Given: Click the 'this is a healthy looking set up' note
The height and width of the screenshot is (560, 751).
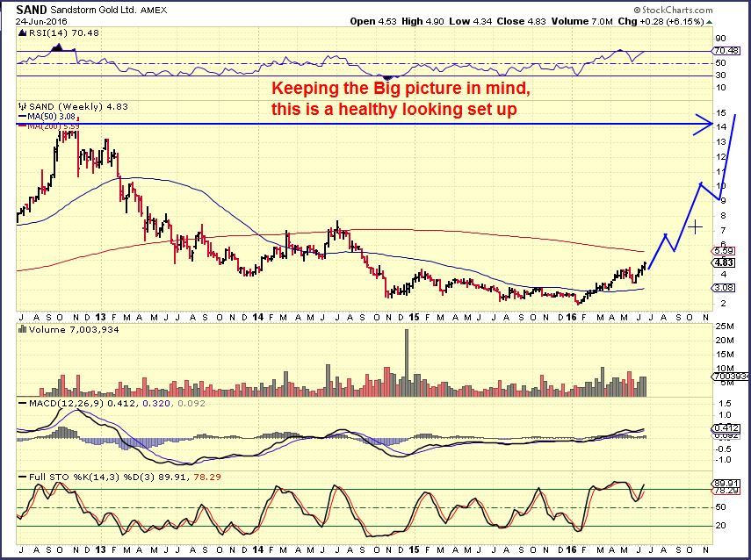Looking at the screenshot, I should coord(394,109).
